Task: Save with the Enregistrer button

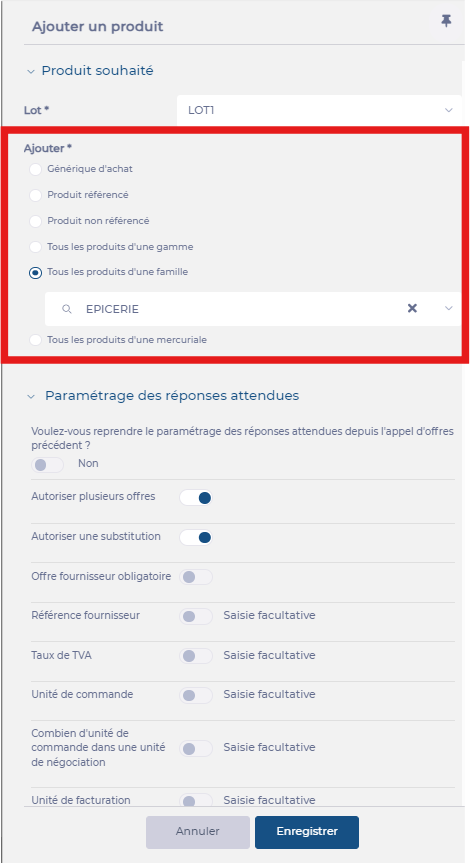Action: (307, 832)
